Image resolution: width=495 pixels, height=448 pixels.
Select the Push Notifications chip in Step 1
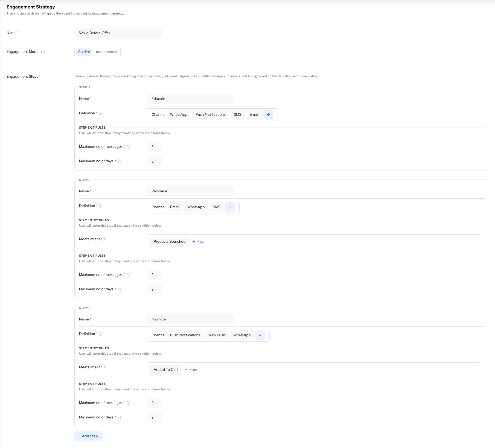[210, 115]
